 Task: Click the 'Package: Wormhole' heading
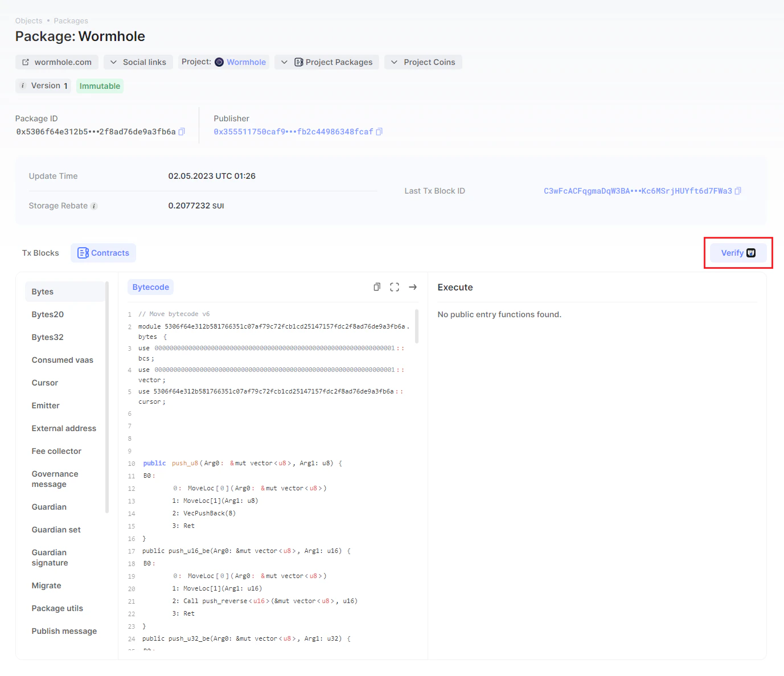point(80,36)
